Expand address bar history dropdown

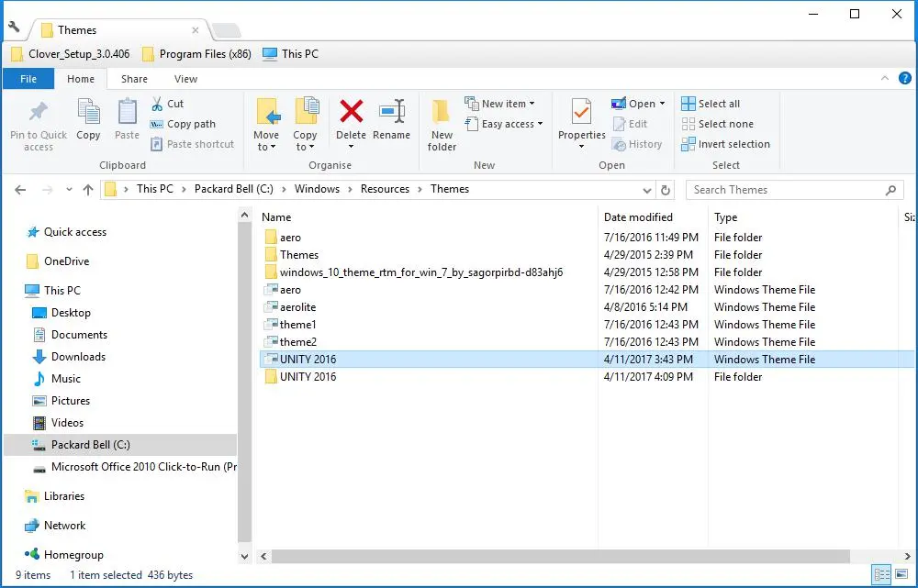[x=647, y=190]
